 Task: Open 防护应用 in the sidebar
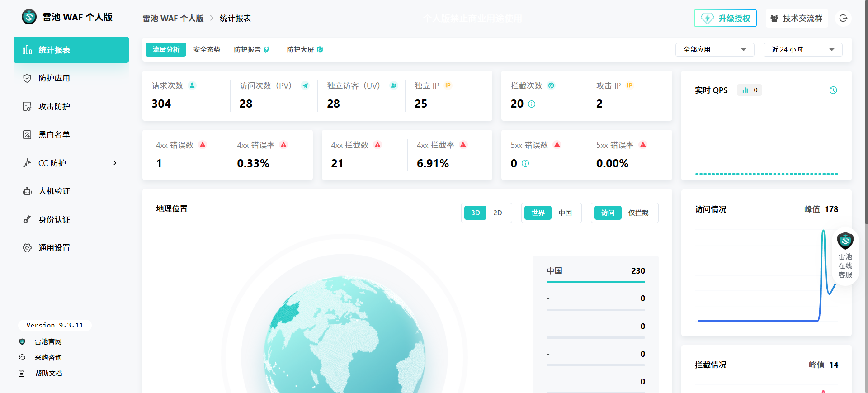tap(71, 78)
